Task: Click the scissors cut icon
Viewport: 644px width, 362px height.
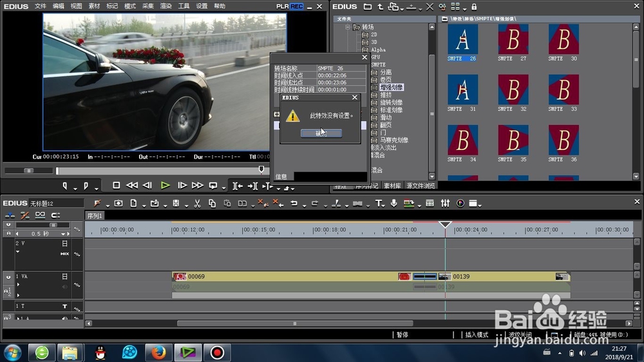Action: pyautogui.click(x=197, y=203)
